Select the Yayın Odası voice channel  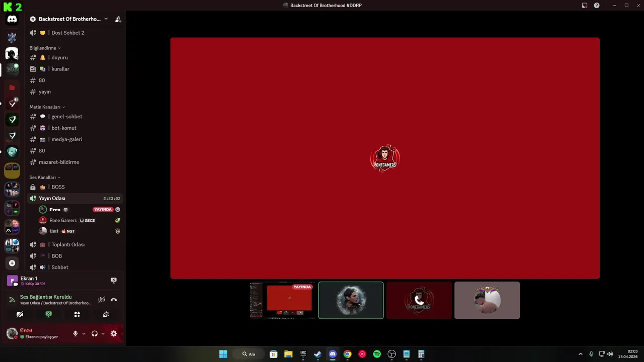coord(74,198)
